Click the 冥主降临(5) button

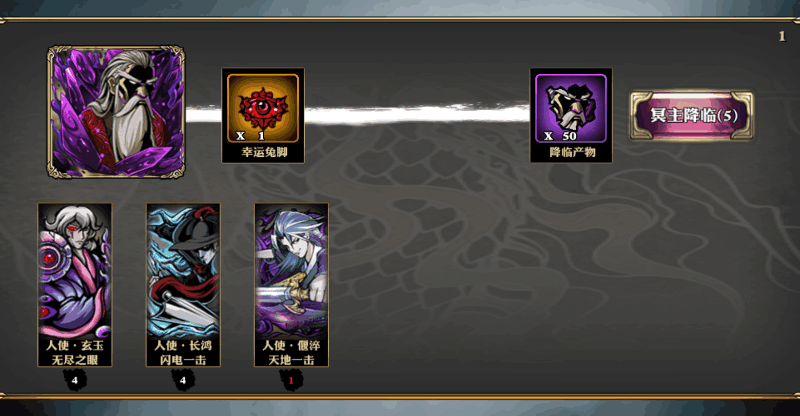click(692, 116)
